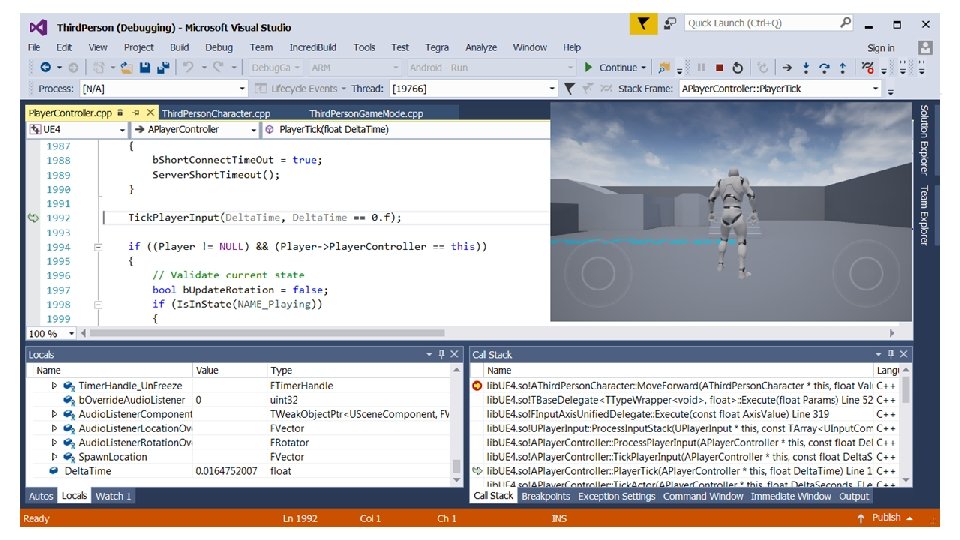The width and height of the screenshot is (960, 540).
Task: Click the Save All icon
Action: [163, 67]
